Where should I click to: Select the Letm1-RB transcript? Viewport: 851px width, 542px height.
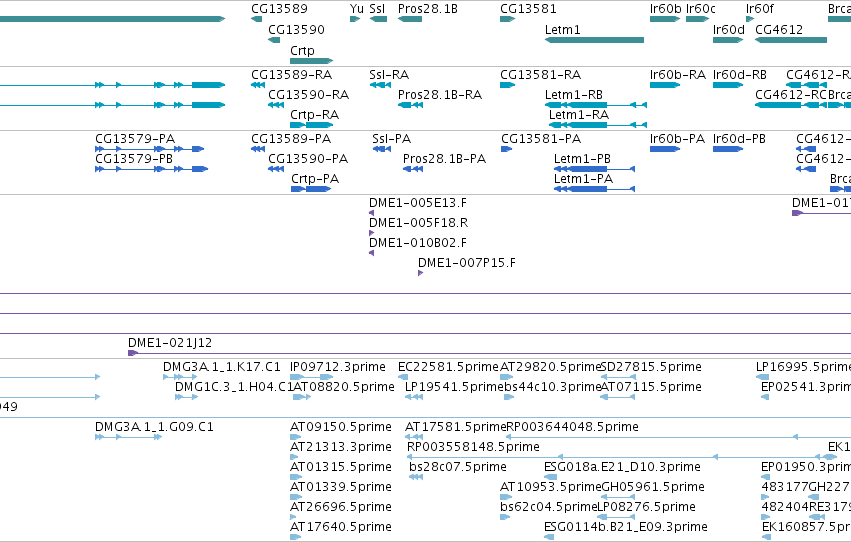[596, 105]
